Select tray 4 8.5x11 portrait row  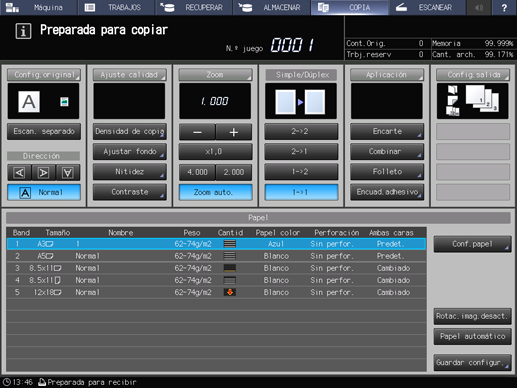point(216,280)
